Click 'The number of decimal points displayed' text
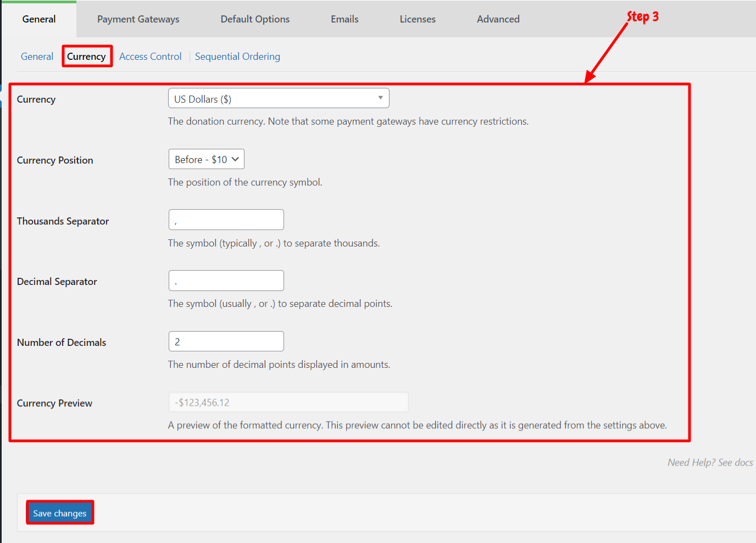The width and height of the screenshot is (756, 543). click(x=279, y=365)
